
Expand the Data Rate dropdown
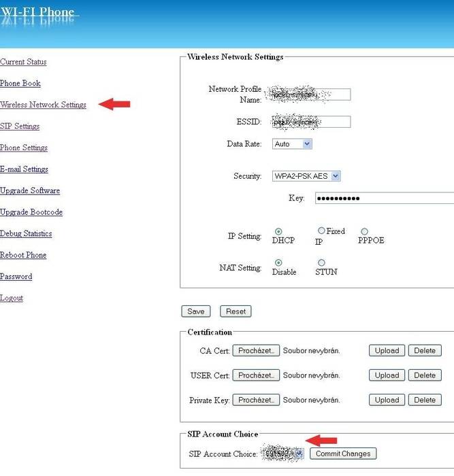tap(292, 144)
